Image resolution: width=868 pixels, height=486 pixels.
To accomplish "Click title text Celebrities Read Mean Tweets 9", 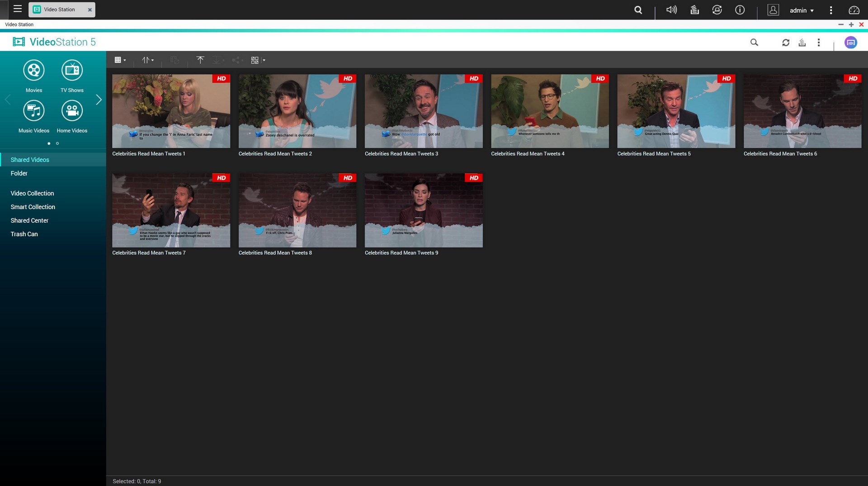I will [x=401, y=253].
